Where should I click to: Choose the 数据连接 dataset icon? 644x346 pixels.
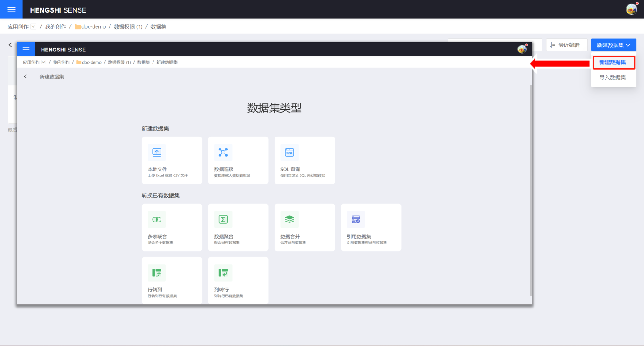click(x=223, y=153)
